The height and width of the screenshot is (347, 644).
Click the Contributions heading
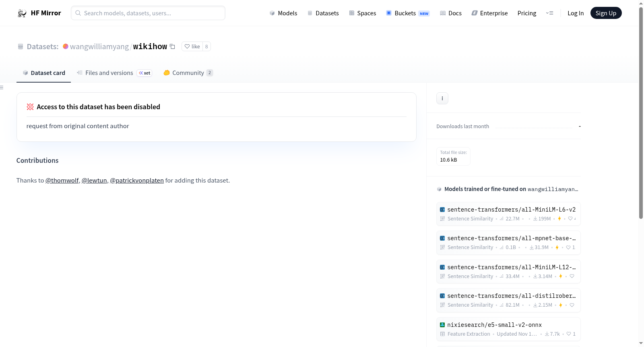37,160
